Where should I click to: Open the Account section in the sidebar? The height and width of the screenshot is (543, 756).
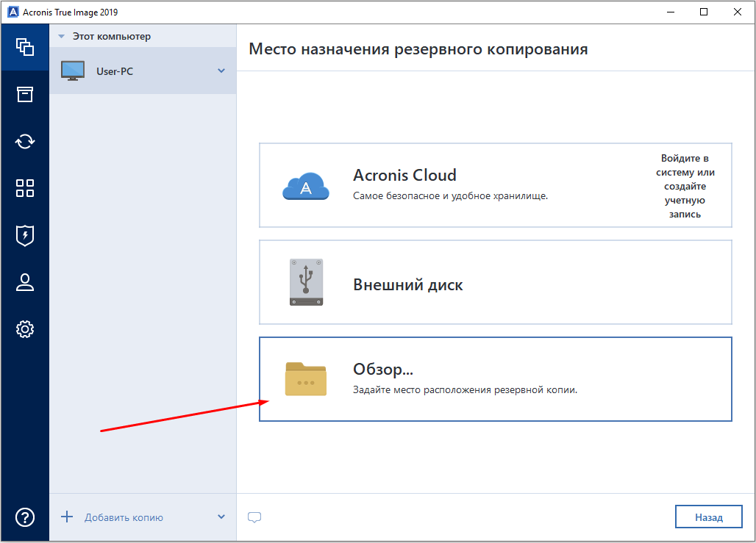point(24,282)
